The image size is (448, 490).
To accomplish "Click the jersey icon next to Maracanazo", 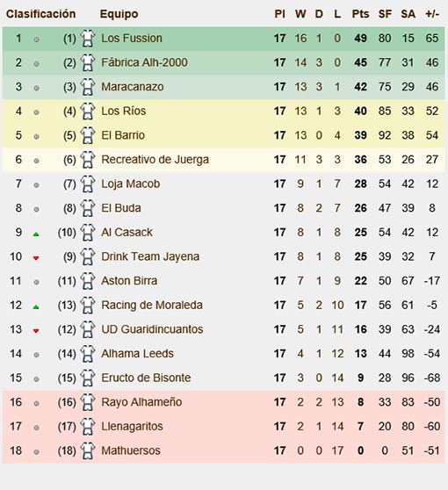I will point(88,87).
